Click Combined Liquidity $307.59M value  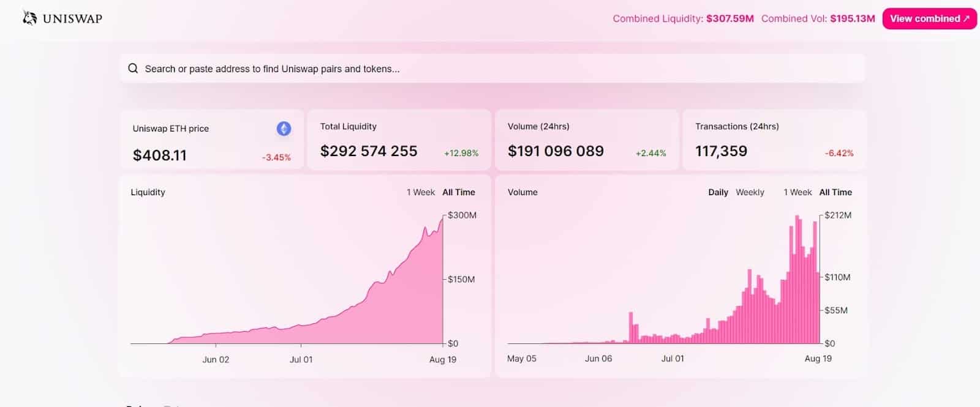(729, 19)
